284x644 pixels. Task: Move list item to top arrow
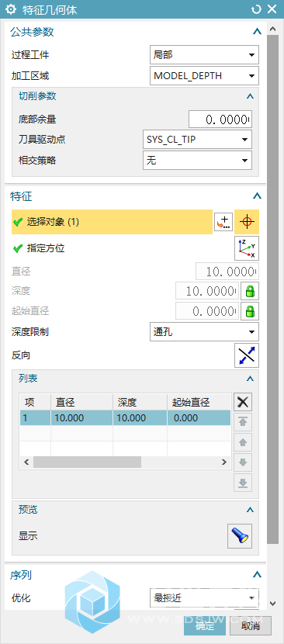(243, 422)
